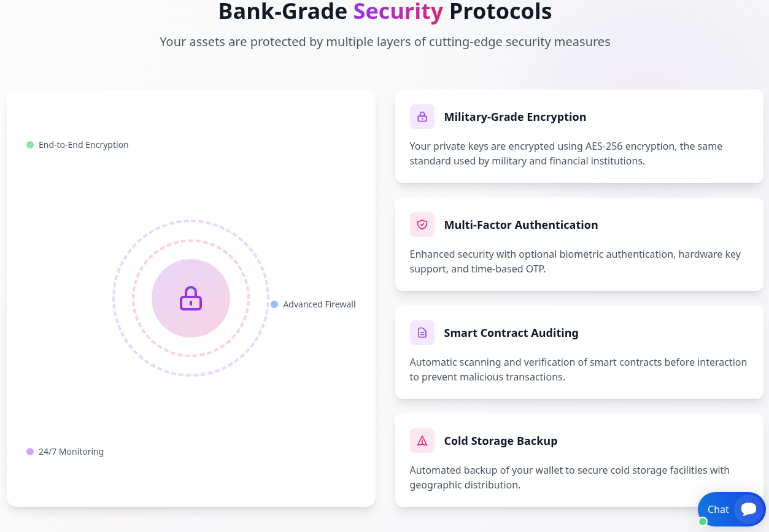
Task: Click the warning triangle icon for Cold Storage Backup
Action: (x=422, y=441)
